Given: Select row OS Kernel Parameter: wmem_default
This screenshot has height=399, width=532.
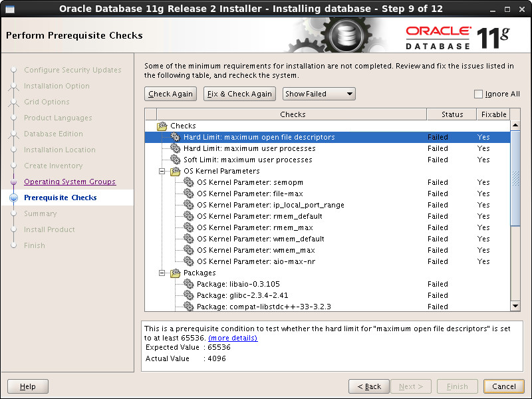Looking at the screenshot, I should [x=327, y=239].
